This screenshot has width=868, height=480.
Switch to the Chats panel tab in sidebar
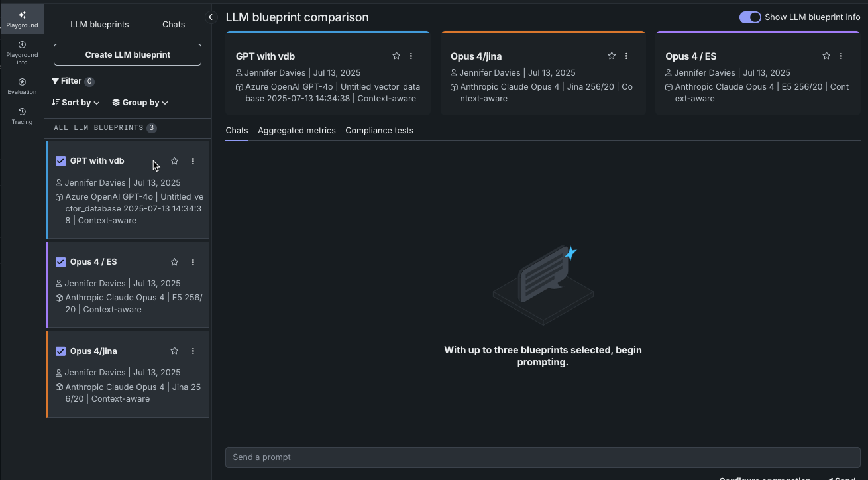174,24
